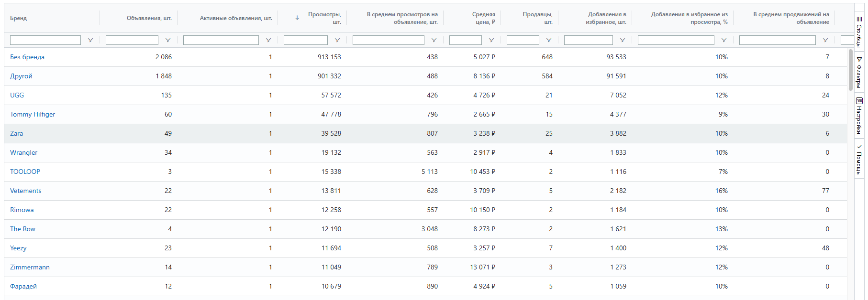This screenshot has width=868, height=300.
Task: Open filter options for the Объявления column
Action: pyautogui.click(x=168, y=40)
